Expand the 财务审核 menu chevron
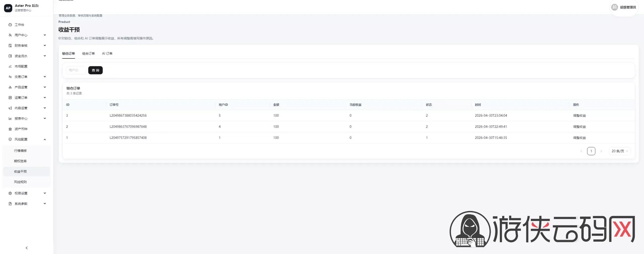The width and height of the screenshot is (644, 254). [x=45, y=45]
